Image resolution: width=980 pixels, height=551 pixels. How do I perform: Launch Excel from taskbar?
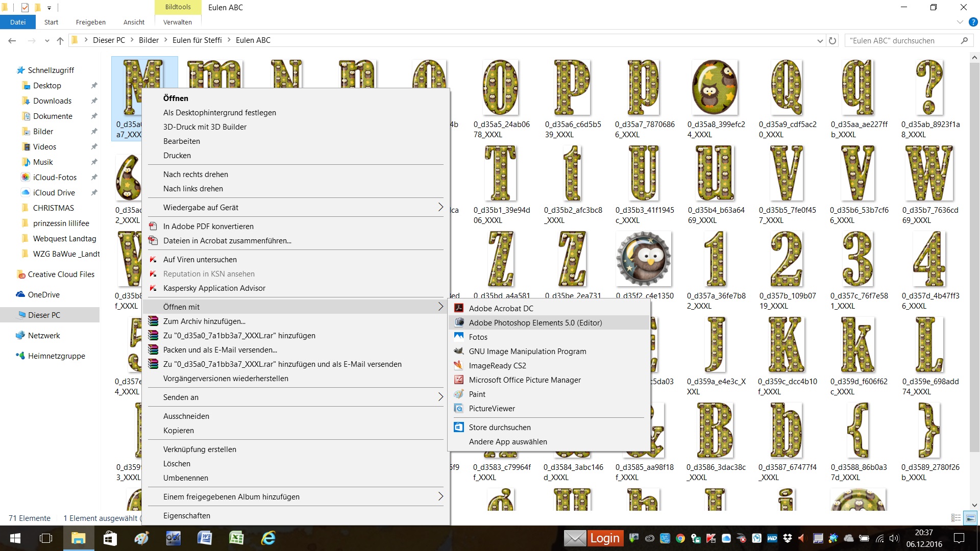tap(236, 538)
